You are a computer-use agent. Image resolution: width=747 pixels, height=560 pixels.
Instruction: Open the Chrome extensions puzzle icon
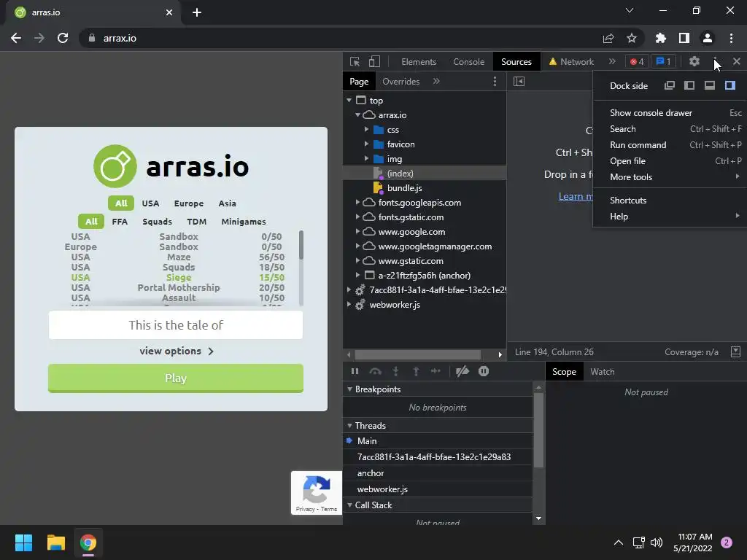pos(661,38)
